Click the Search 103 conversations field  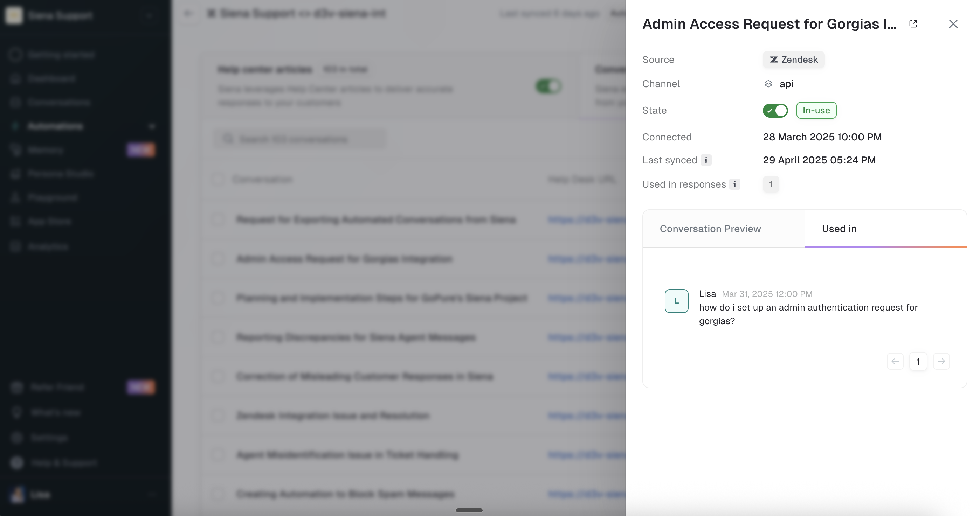coord(301,139)
